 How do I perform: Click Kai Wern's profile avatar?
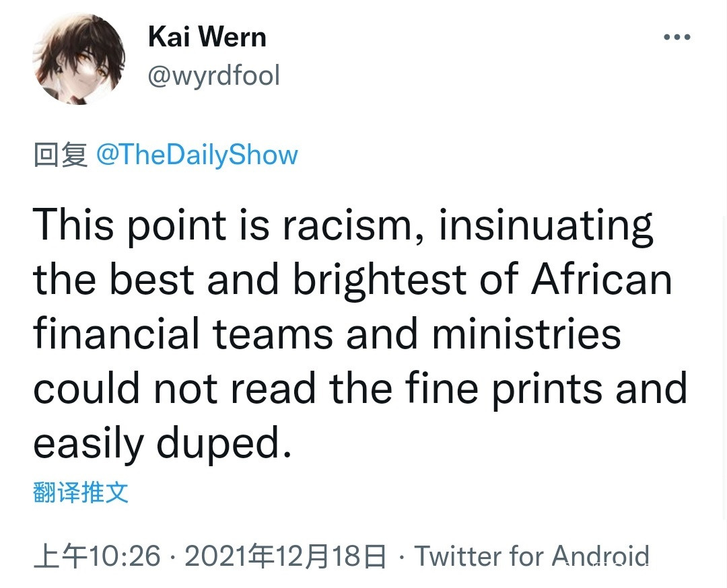tap(79, 59)
